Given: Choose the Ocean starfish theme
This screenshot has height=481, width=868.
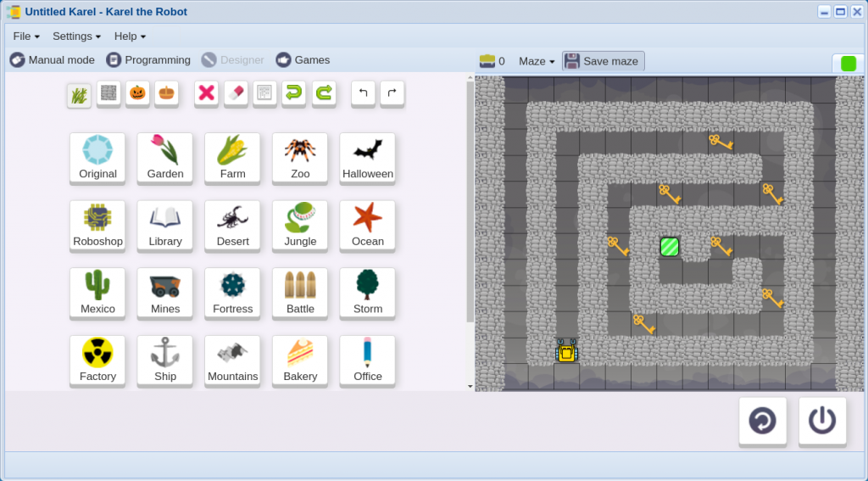Looking at the screenshot, I should click(368, 226).
